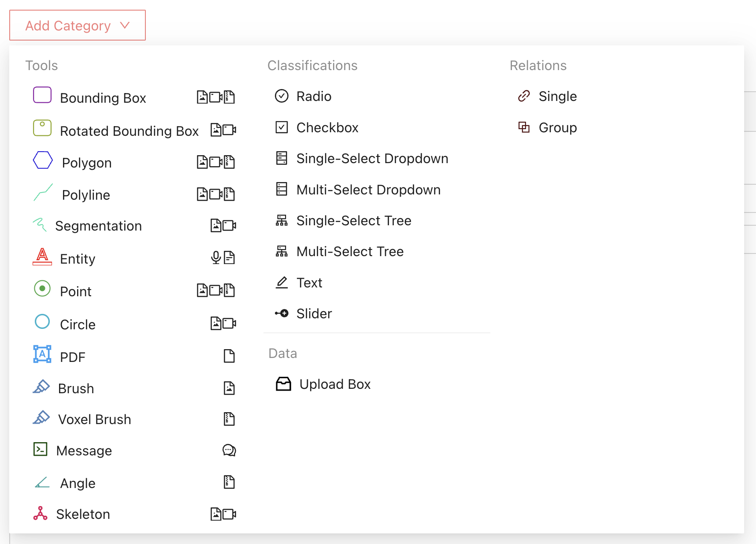Choose the PDF tool icon
Image resolution: width=756 pixels, height=544 pixels.
(42, 354)
